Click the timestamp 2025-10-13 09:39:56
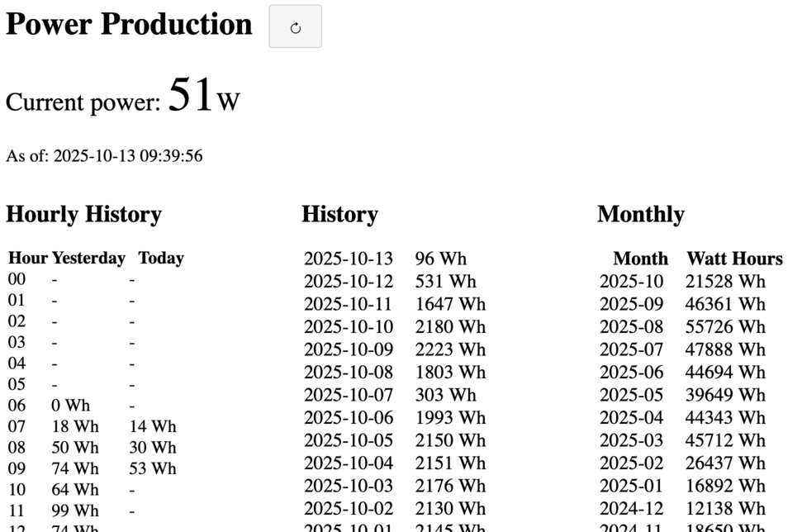This screenshot has width=802, height=532. coord(104,155)
